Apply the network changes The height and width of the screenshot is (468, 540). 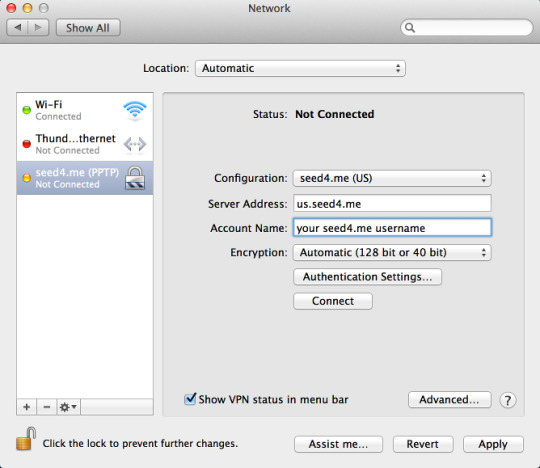[493, 444]
